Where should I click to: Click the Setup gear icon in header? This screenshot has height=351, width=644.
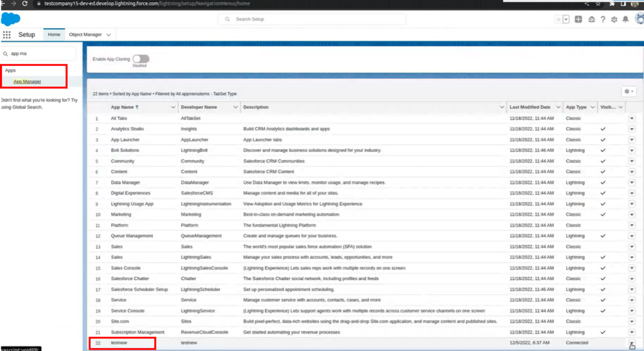pos(614,20)
